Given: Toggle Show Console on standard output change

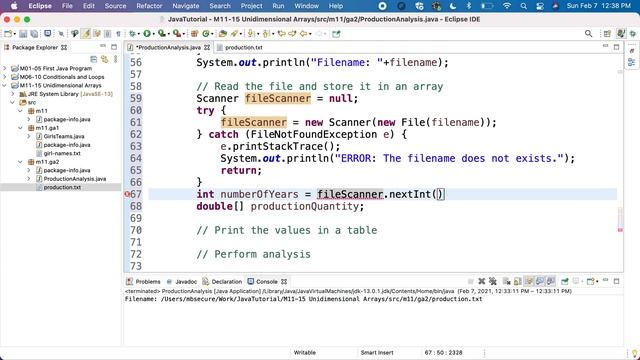Looking at the screenshot, I should coord(540,281).
